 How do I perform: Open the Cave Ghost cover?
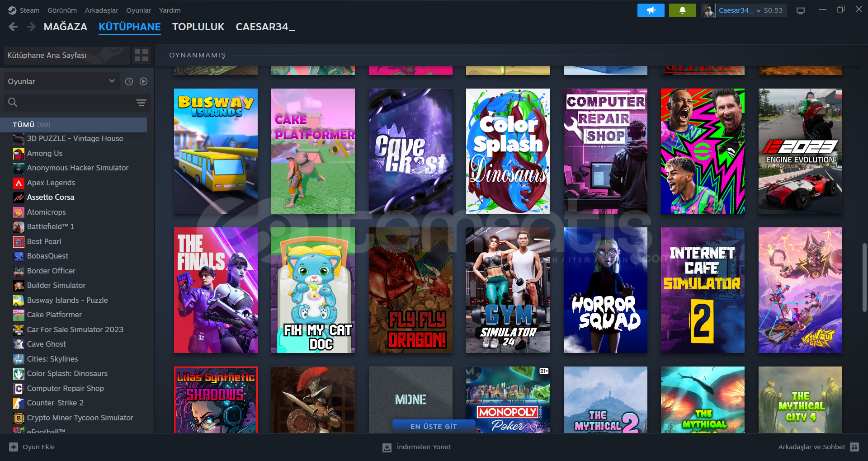[x=410, y=151]
